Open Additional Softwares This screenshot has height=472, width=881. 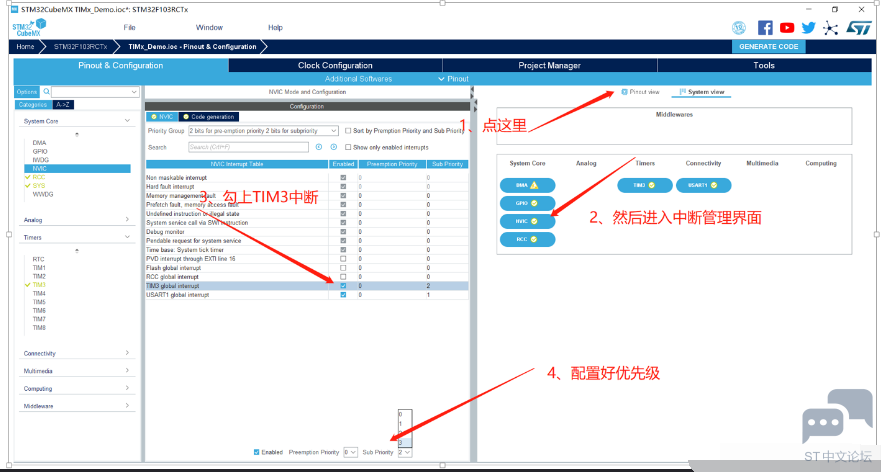pos(358,79)
